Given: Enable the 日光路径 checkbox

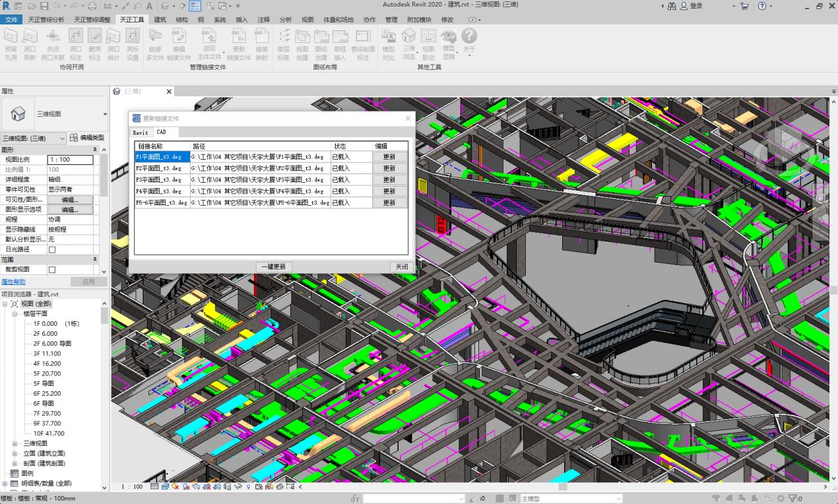Looking at the screenshot, I should tap(52, 250).
